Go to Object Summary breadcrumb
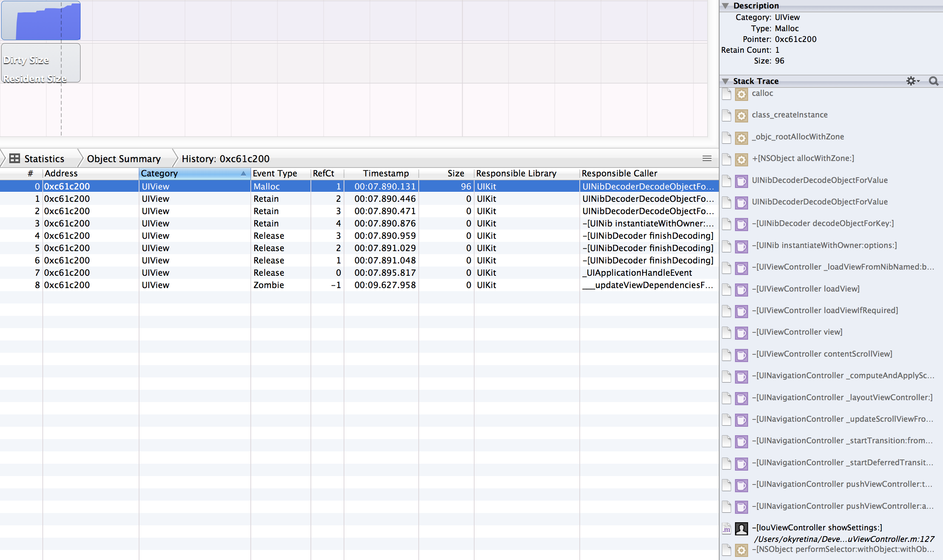This screenshot has width=943, height=560. (124, 159)
